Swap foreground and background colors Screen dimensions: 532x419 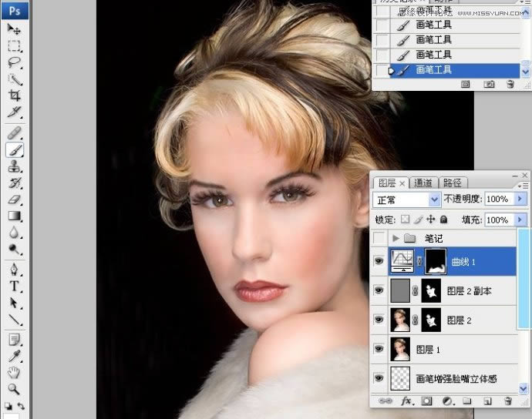21,405
